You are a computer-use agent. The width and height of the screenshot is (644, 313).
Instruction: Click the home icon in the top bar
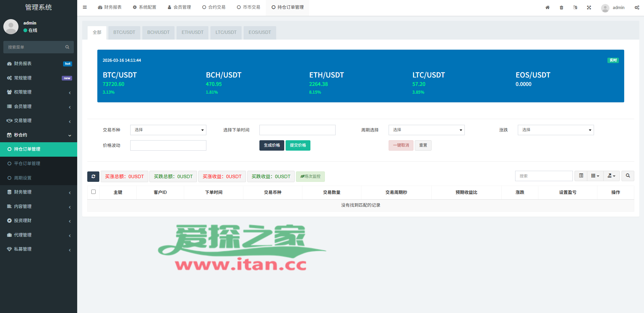(547, 7)
